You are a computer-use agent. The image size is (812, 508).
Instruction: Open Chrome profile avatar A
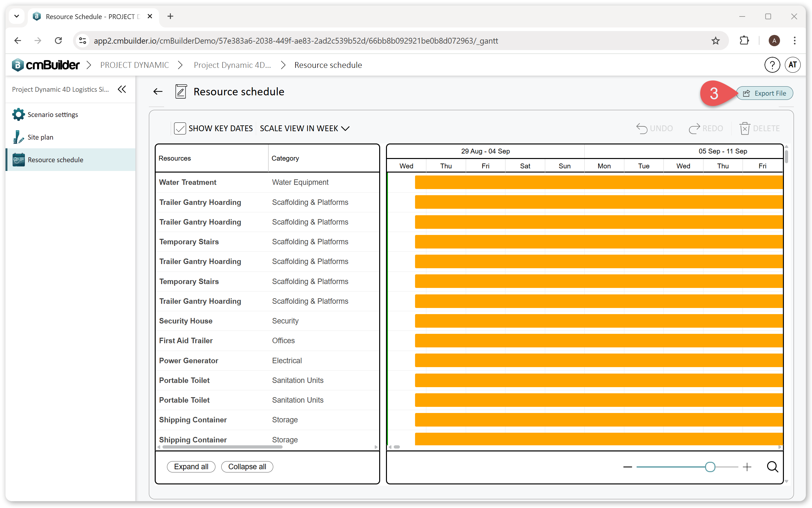point(774,41)
